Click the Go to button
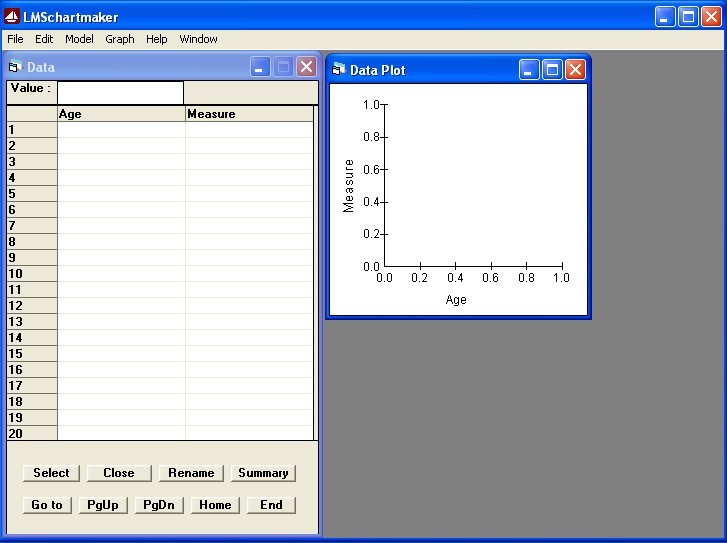This screenshot has height=543, width=727. [x=47, y=505]
